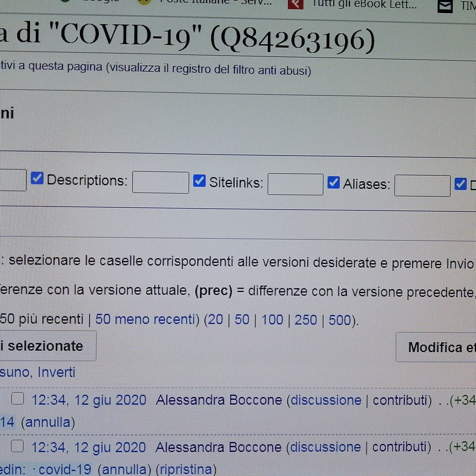This screenshot has height=476, width=476.
Task: Click the compare selected revisions button
Action: (48, 346)
